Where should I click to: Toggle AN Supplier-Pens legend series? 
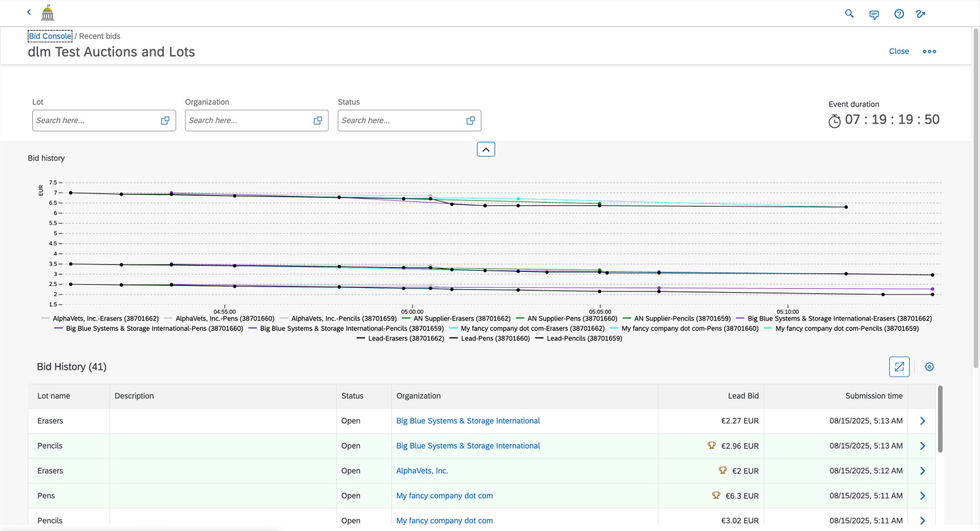567,319
